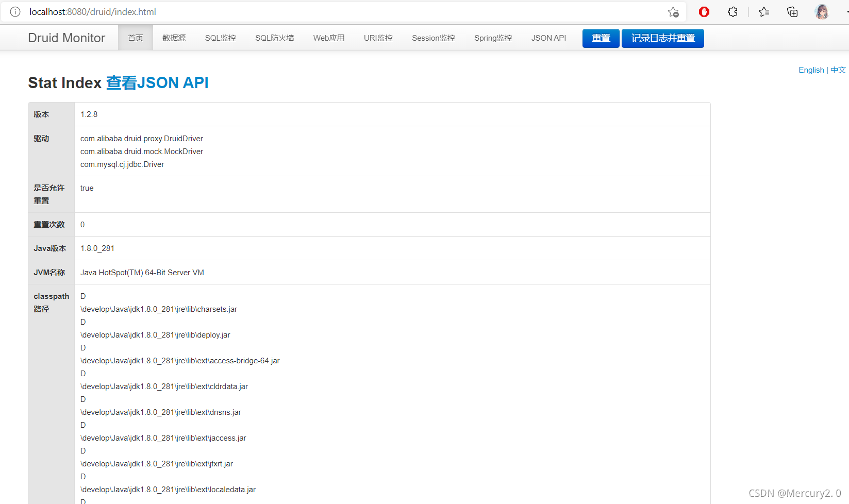This screenshot has width=849, height=504.
Task: Open the SQL防火墙 tab
Action: coord(275,38)
